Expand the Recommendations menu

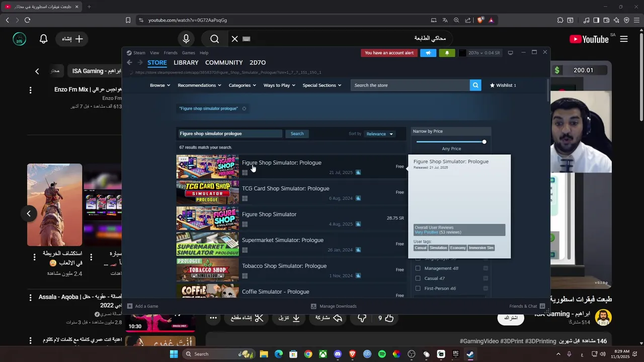pyautogui.click(x=199, y=85)
